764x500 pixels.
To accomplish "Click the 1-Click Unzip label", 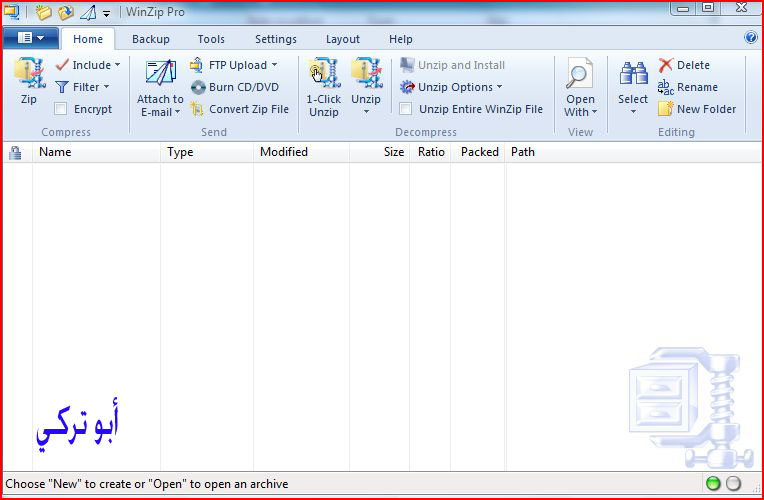I will click(324, 105).
